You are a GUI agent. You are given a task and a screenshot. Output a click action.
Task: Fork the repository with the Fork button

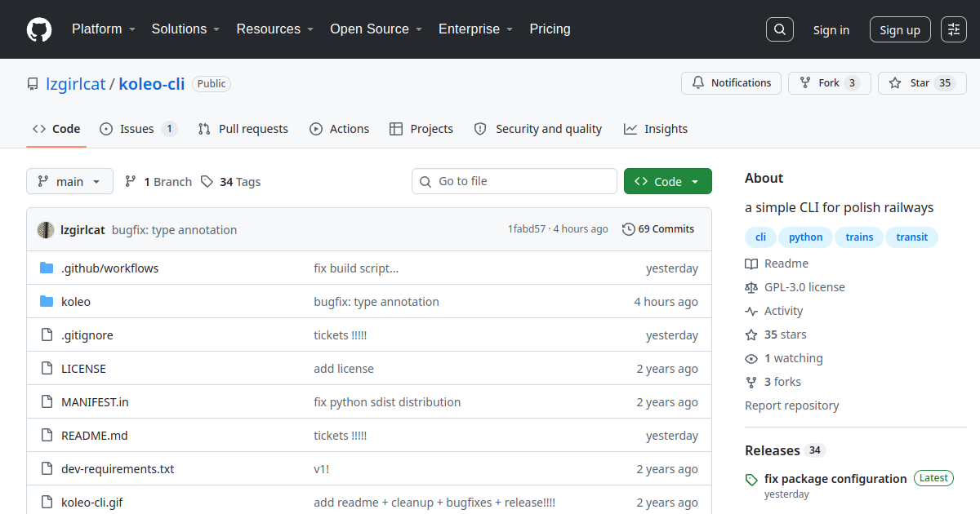pyautogui.click(x=828, y=83)
